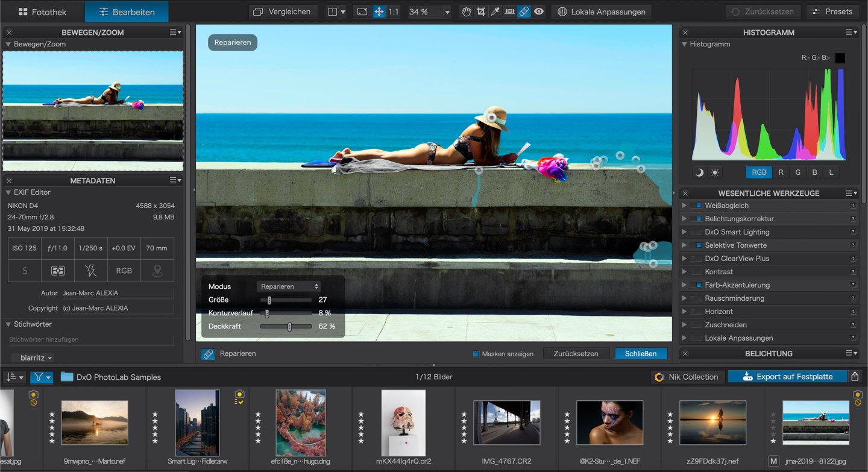The width and height of the screenshot is (868, 472).
Task: Open the filmstrip filter menu
Action: point(42,377)
